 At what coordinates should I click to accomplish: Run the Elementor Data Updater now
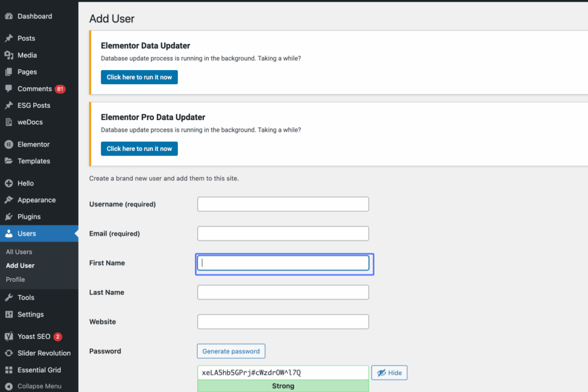click(x=139, y=77)
